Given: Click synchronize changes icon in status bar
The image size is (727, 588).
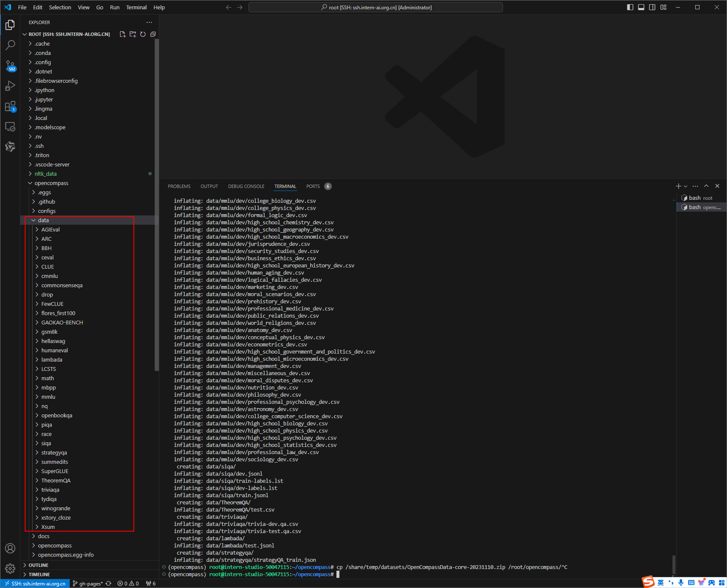Looking at the screenshot, I should (109, 584).
